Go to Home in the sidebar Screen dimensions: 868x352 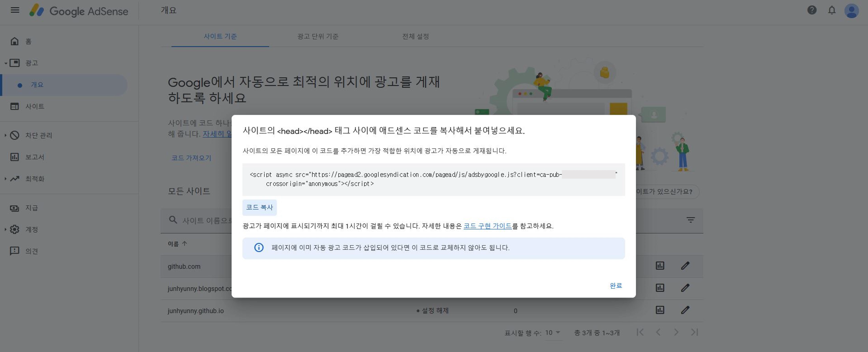pos(28,41)
